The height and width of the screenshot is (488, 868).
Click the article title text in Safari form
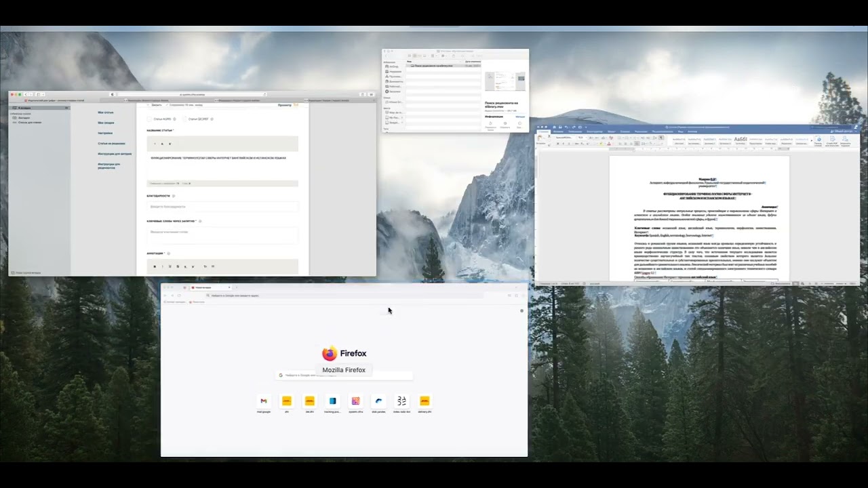(x=218, y=158)
